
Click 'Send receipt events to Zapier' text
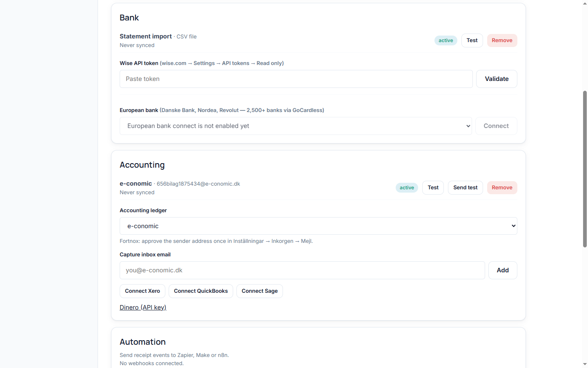[174, 355]
